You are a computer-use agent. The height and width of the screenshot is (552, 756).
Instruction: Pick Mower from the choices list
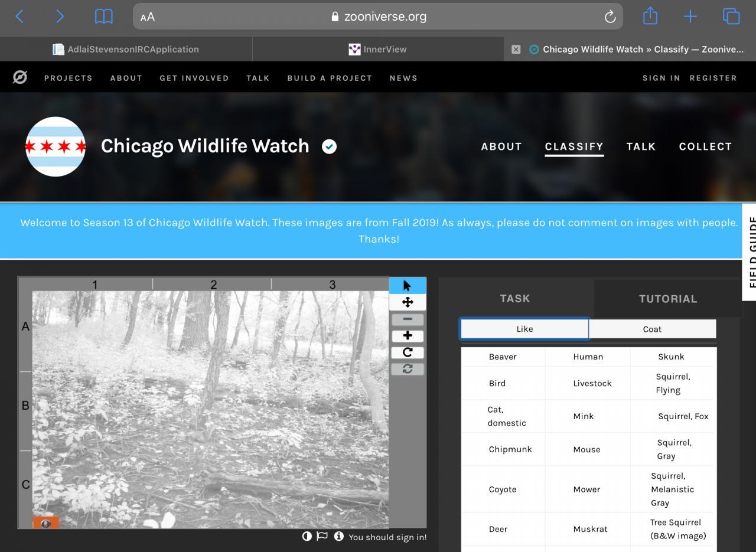(x=588, y=489)
